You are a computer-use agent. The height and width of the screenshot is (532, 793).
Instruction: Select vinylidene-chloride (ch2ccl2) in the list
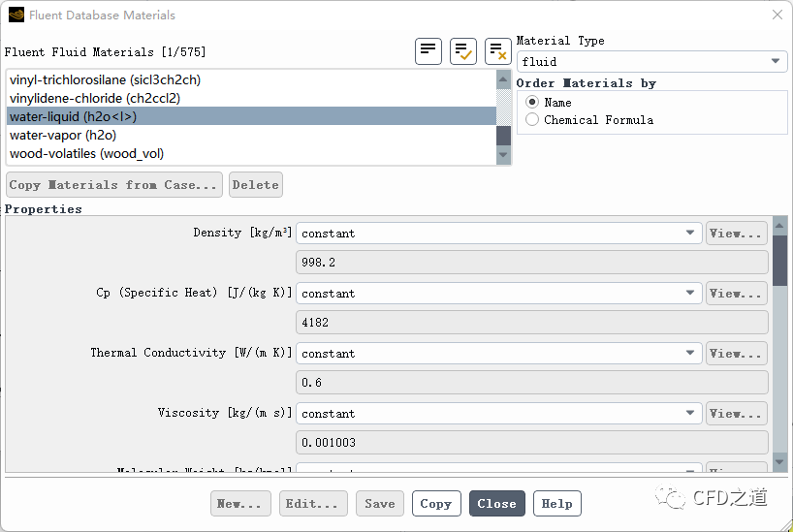point(251,98)
